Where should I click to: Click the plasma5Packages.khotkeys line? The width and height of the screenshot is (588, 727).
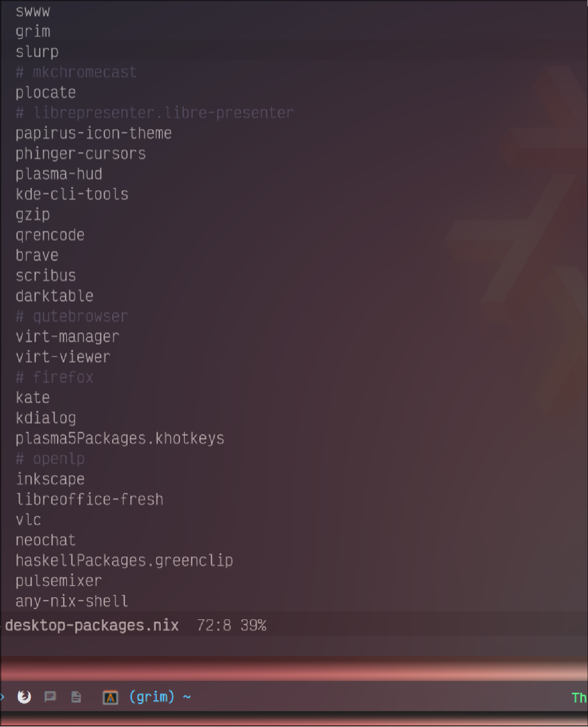(x=120, y=438)
